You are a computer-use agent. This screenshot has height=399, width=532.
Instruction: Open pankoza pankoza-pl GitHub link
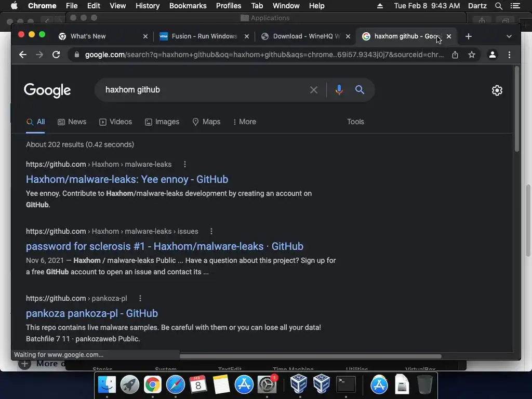tap(91, 313)
